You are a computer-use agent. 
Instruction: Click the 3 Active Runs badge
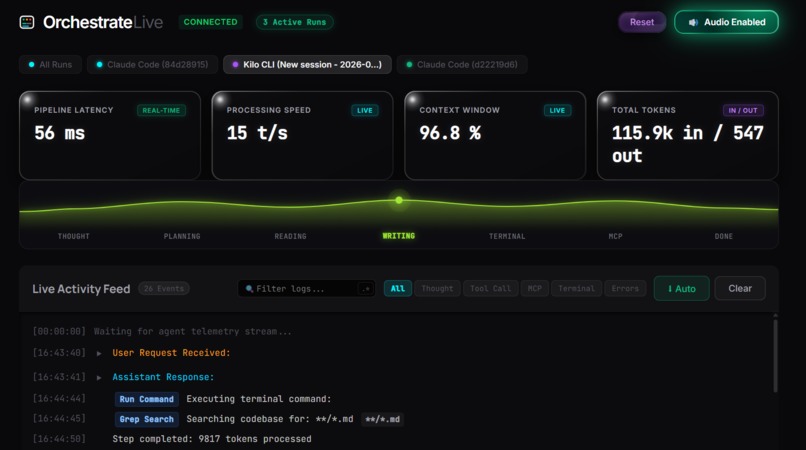(x=295, y=22)
